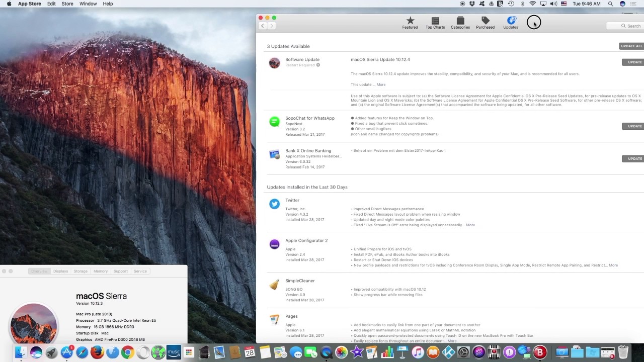Screen dimensions: 644x362
Task: Open Time Machine menu bar icon
Action: click(x=511, y=4)
